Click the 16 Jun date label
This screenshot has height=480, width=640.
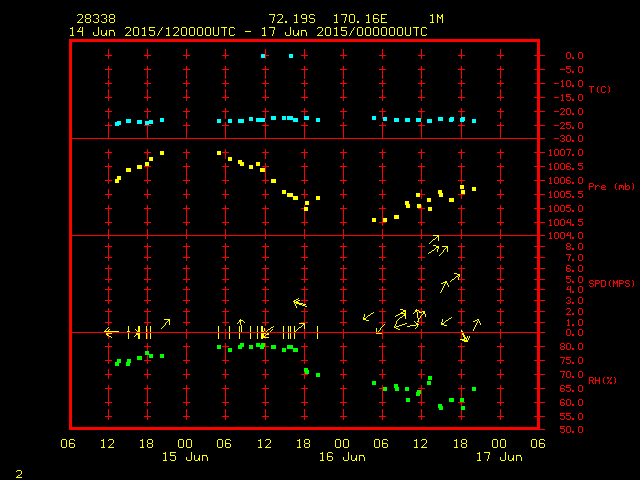341,457
